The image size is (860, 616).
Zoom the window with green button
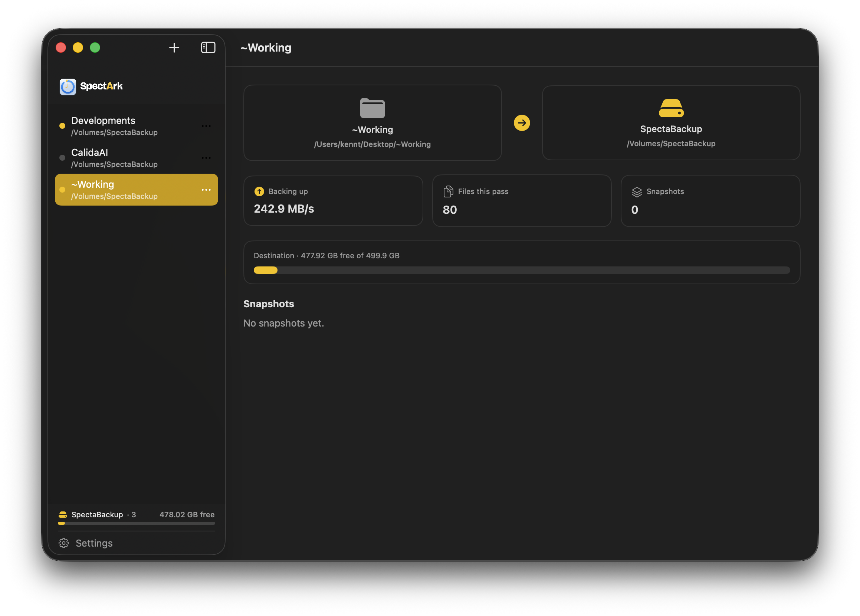coord(95,48)
